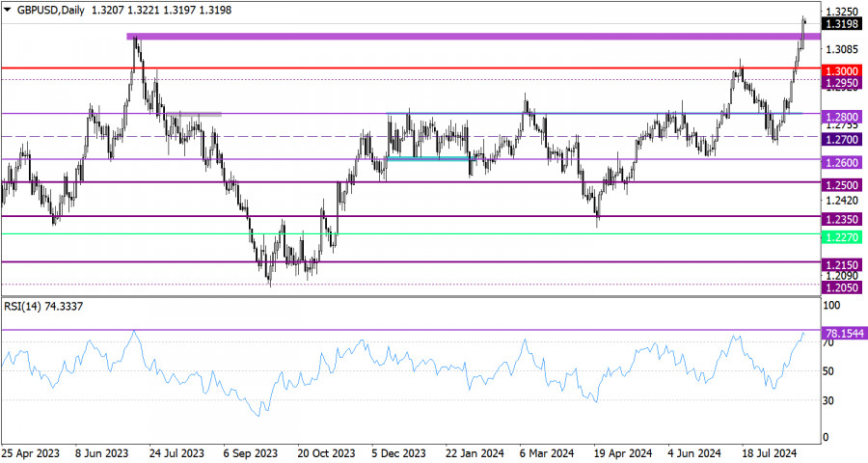The width and height of the screenshot is (868, 463).
Task: Select the thick purple resistance zone at top
Action: tap(474, 37)
